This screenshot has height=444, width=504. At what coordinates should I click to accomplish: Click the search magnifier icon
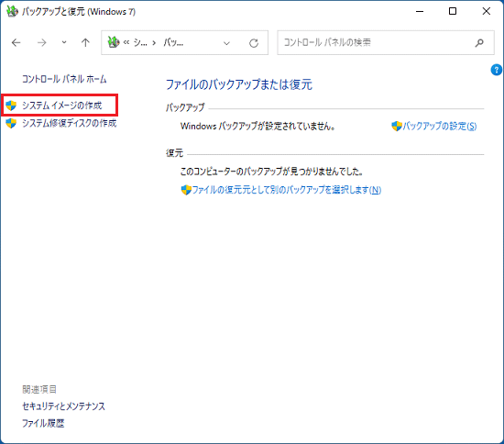(x=479, y=42)
